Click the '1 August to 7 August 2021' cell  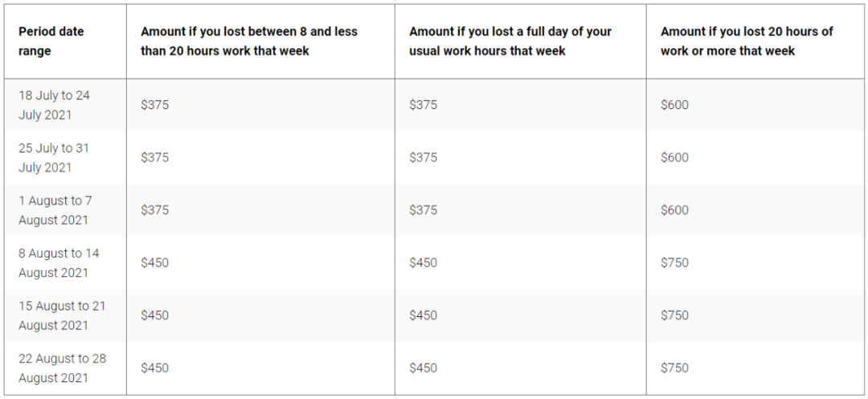(x=55, y=210)
